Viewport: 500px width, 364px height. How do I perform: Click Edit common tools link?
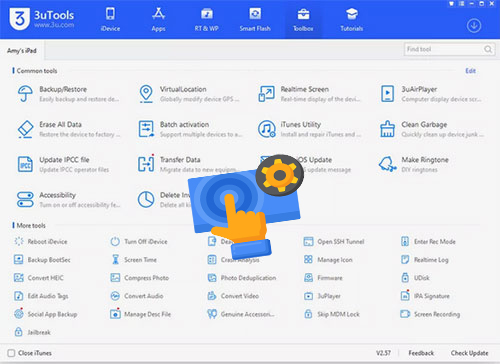click(471, 71)
